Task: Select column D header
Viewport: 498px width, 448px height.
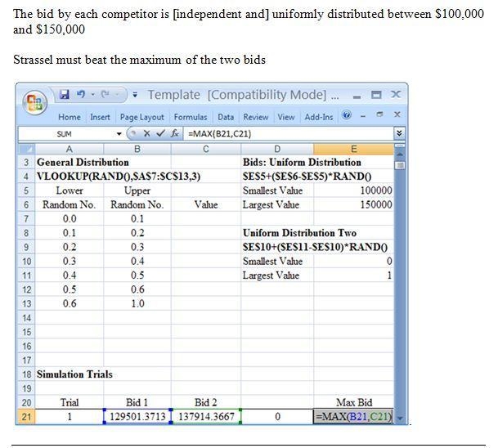Action: pyautogui.click(x=277, y=149)
